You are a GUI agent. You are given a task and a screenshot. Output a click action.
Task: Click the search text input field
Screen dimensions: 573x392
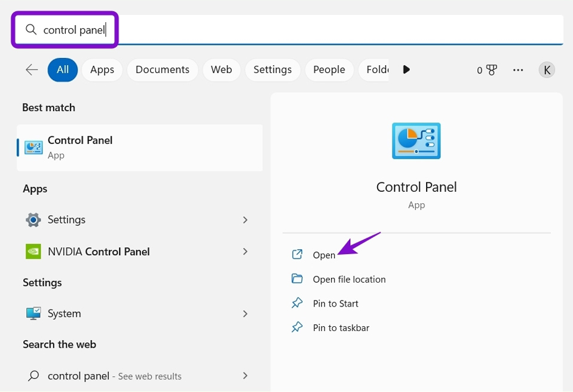click(299, 30)
